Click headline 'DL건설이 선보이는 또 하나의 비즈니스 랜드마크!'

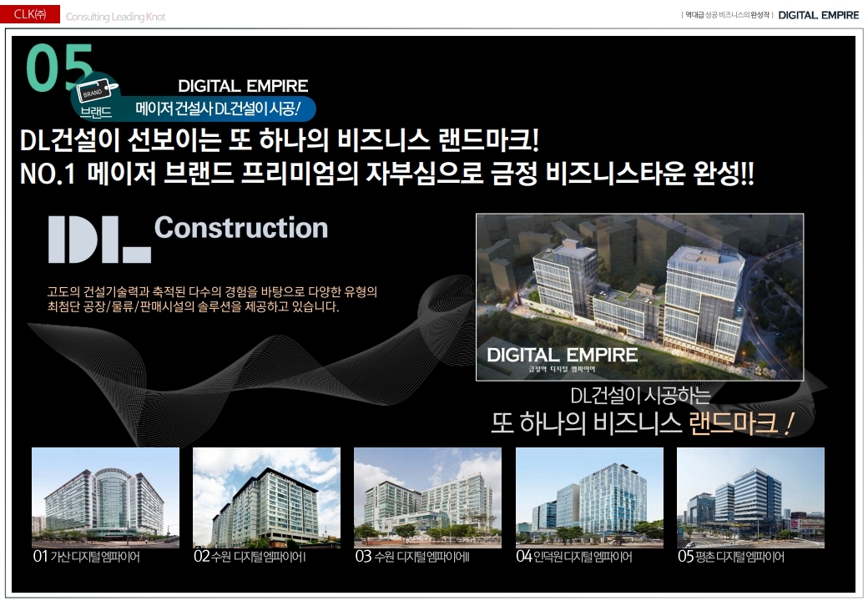pyautogui.click(x=280, y=140)
